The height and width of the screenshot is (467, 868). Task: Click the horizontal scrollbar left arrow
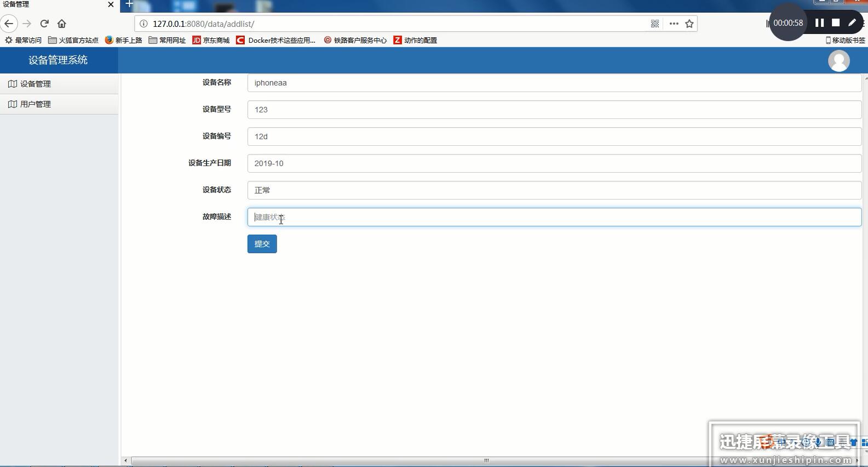125,460
